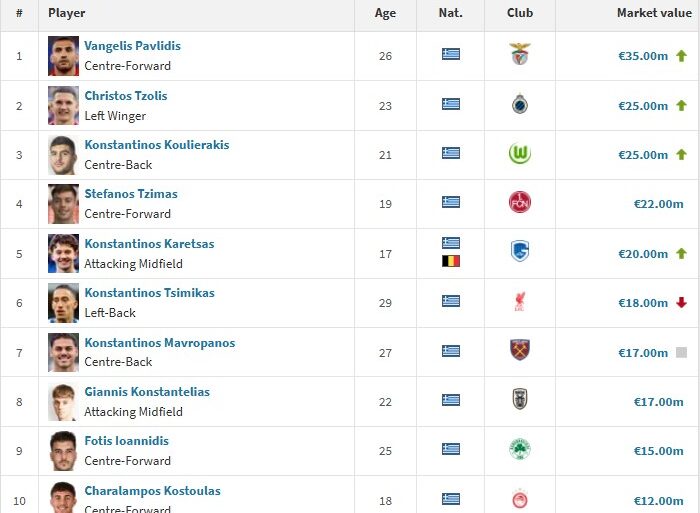Viewport: 700px width, 513px height.
Task: Click the West Ham crest icon
Action: (519, 351)
